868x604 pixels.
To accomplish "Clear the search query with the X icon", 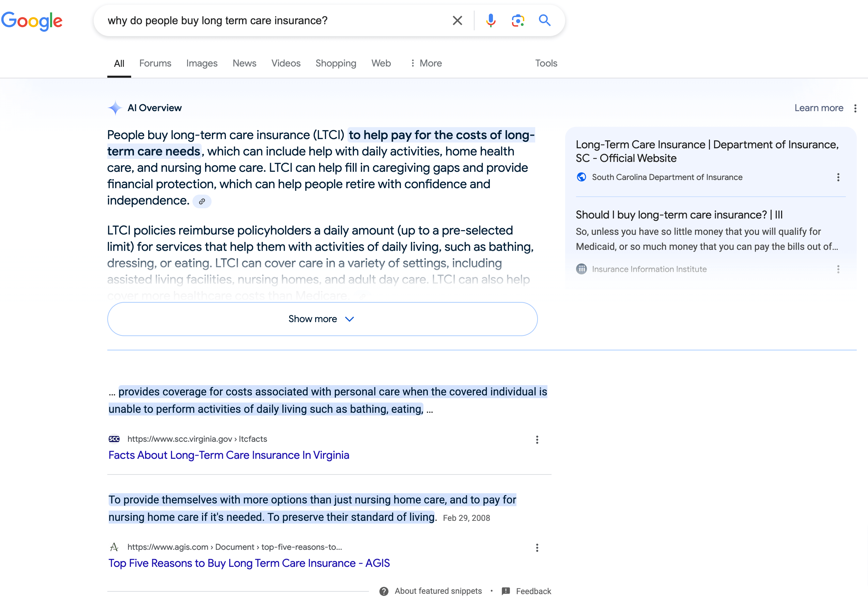I will 457,20.
